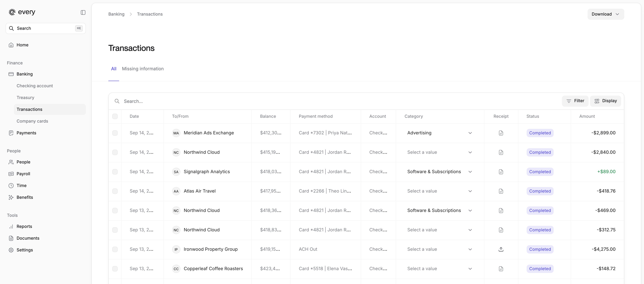Click the every logo
Screen dimensions: 644x284
pos(22,12)
